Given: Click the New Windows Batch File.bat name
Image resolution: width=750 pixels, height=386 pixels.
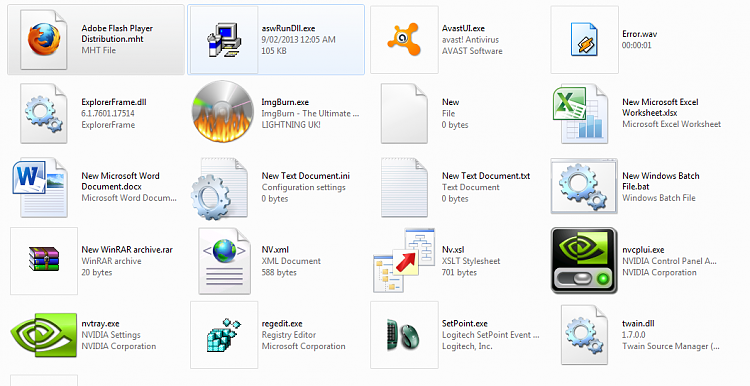Looking at the screenshot, I should pos(661,181).
